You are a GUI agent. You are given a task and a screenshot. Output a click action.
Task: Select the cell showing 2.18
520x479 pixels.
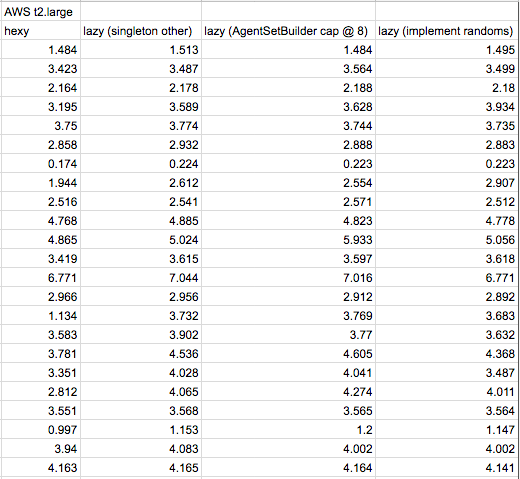[x=447, y=88]
